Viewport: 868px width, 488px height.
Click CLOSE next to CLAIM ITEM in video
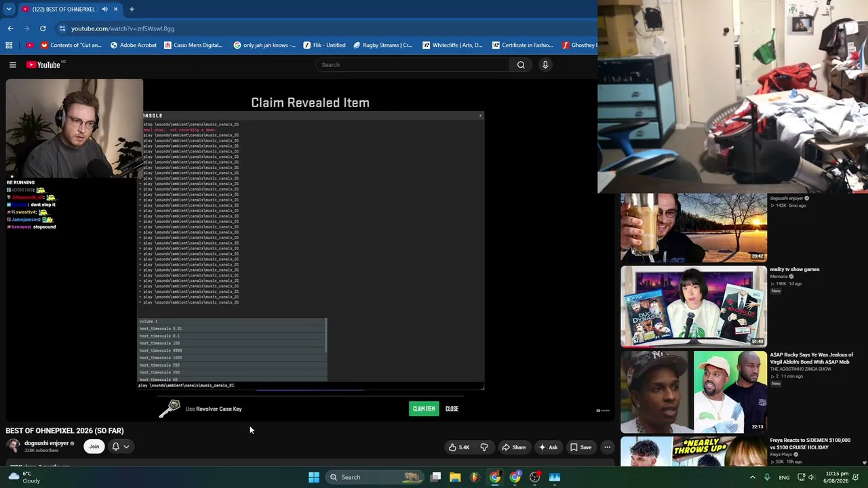(x=452, y=409)
